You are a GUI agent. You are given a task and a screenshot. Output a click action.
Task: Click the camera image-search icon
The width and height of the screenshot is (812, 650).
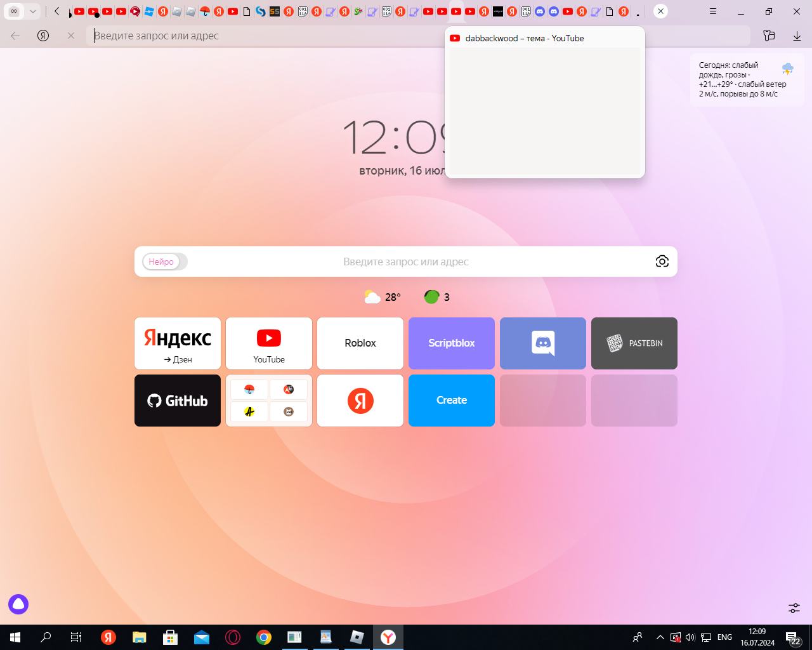coord(662,262)
